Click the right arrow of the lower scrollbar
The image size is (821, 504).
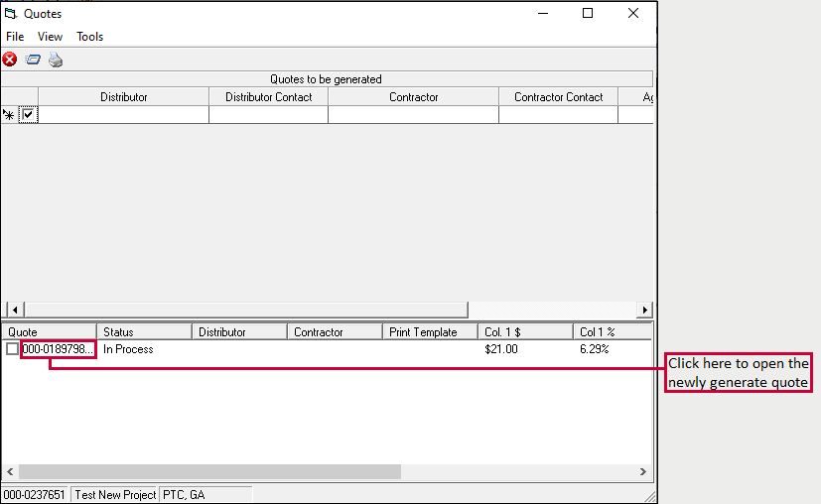pyautogui.click(x=643, y=472)
